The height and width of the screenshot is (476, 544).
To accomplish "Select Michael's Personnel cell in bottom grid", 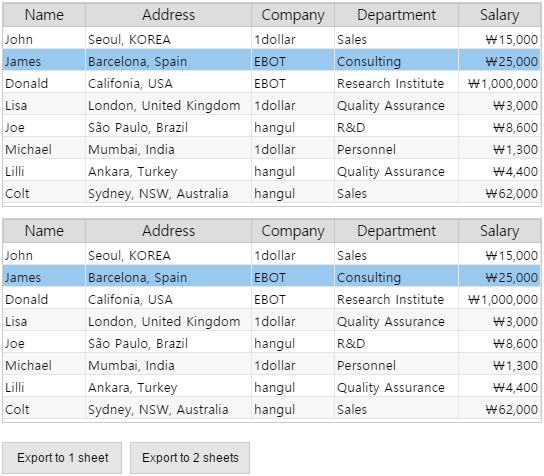I will point(397,365).
